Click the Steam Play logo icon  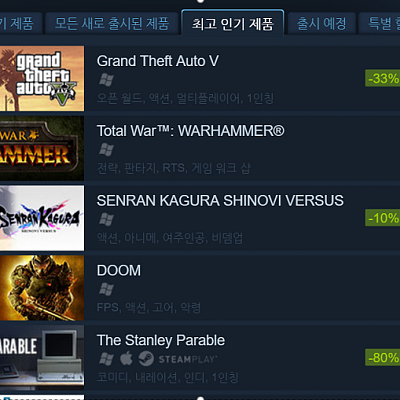(x=146, y=359)
